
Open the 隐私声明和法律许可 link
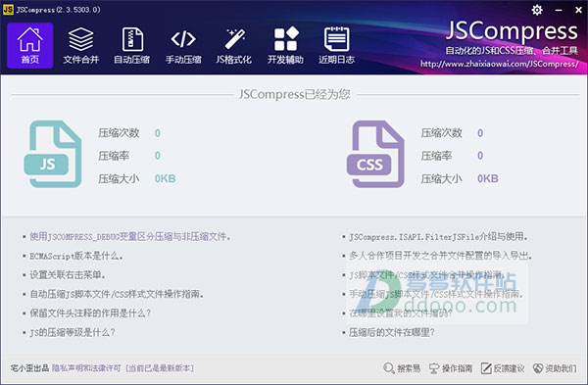(x=86, y=368)
